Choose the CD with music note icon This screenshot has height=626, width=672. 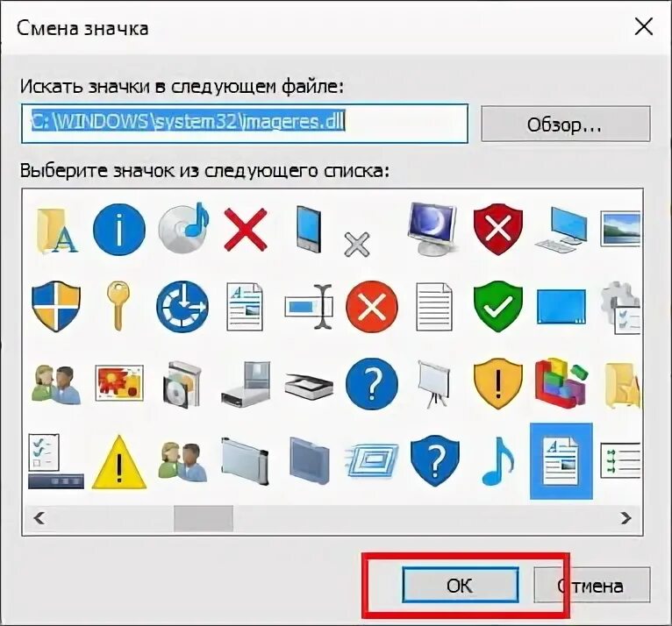183,228
